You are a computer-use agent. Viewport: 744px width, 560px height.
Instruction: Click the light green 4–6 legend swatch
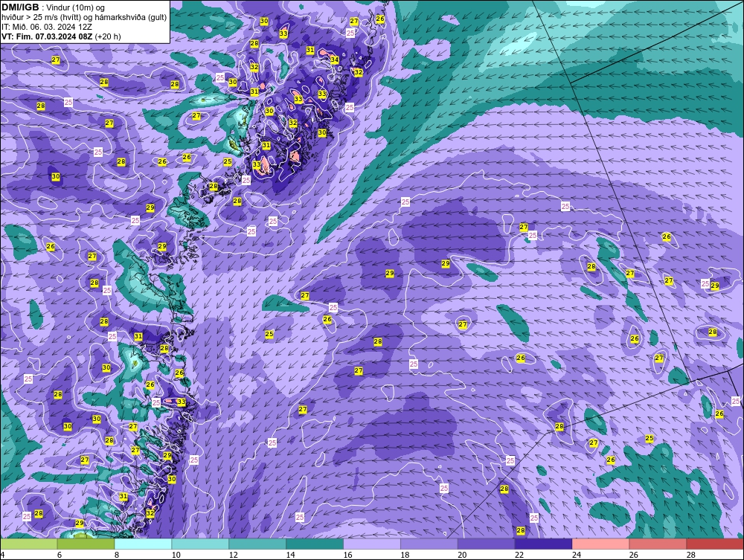click(29, 544)
